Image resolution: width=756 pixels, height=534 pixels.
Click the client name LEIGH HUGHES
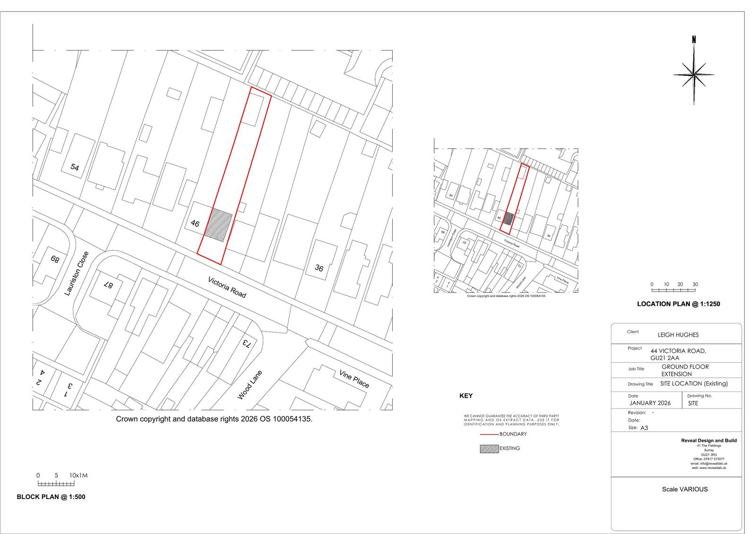tap(678, 335)
